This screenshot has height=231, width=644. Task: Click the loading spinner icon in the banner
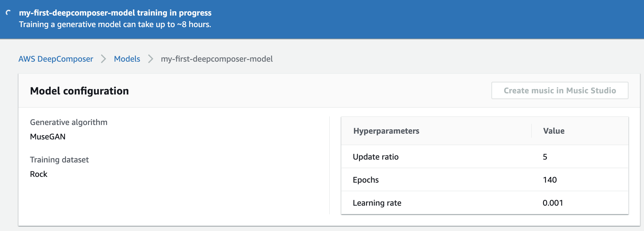(8, 13)
